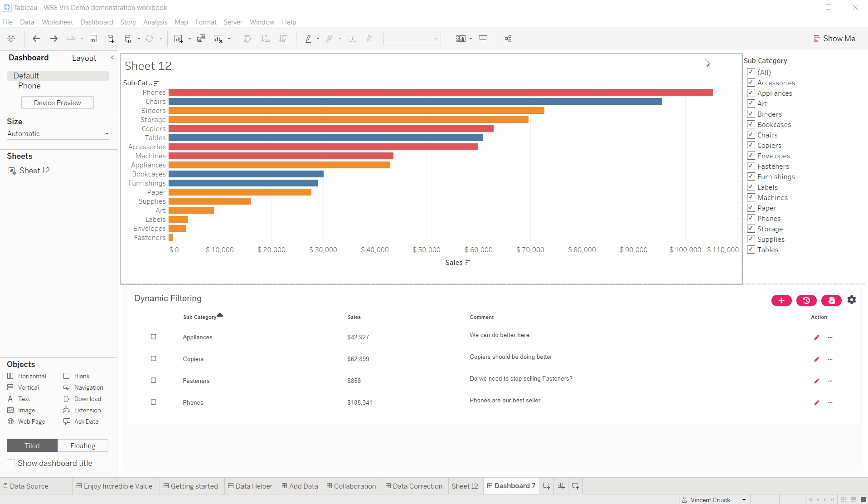Collapse the dashboard side pane chevron
868x504 pixels.
click(112, 58)
